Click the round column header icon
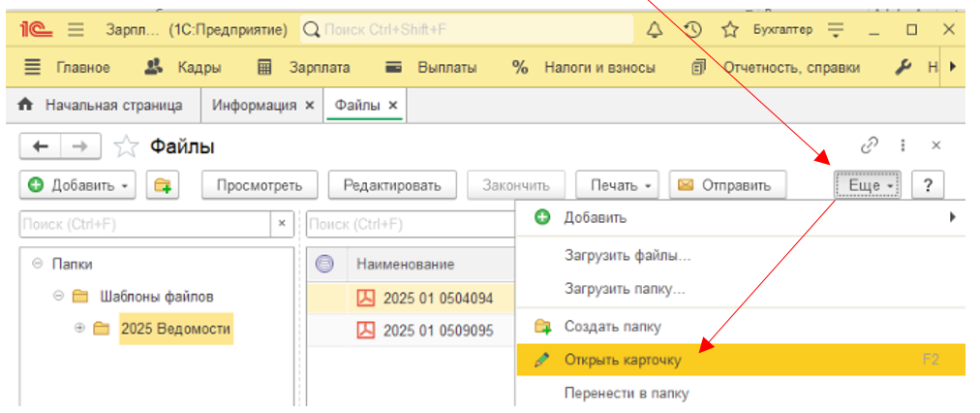The image size is (980, 413). click(x=325, y=264)
